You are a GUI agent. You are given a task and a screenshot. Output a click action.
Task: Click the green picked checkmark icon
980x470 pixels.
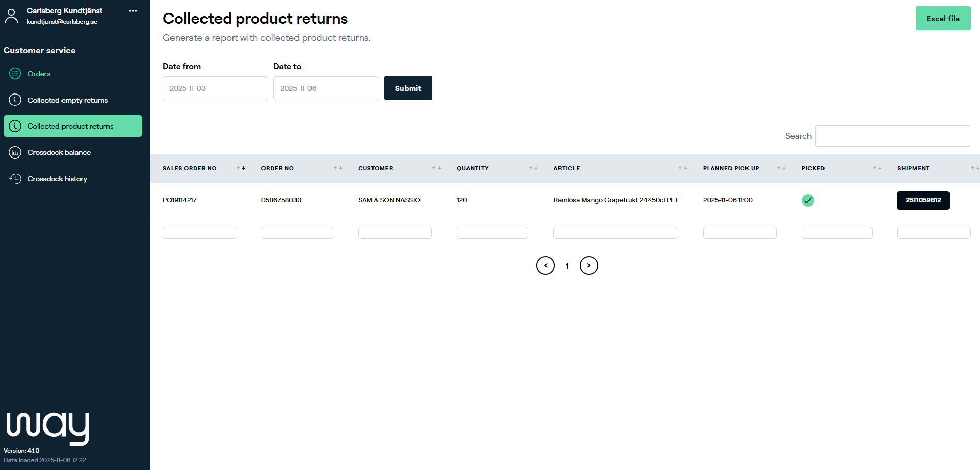[x=807, y=200]
